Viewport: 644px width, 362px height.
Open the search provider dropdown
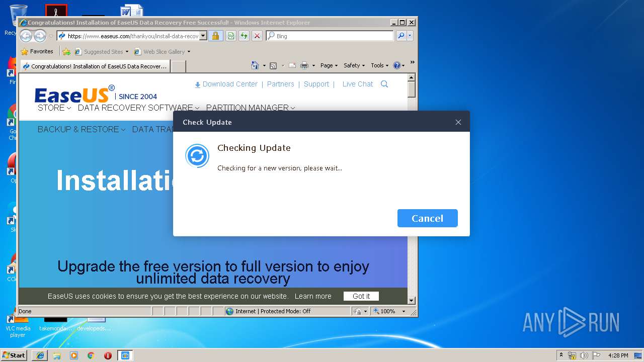point(410,36)
